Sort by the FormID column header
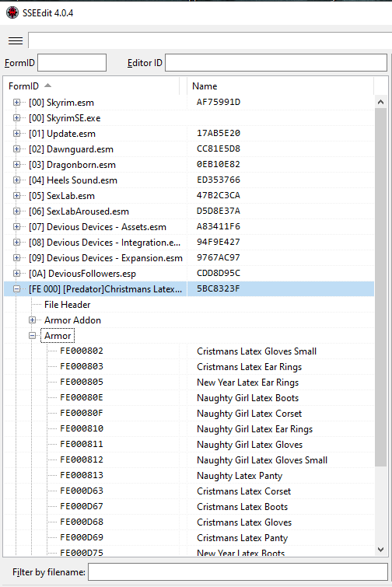The image size is (392, 587). (x=91, y=86)
